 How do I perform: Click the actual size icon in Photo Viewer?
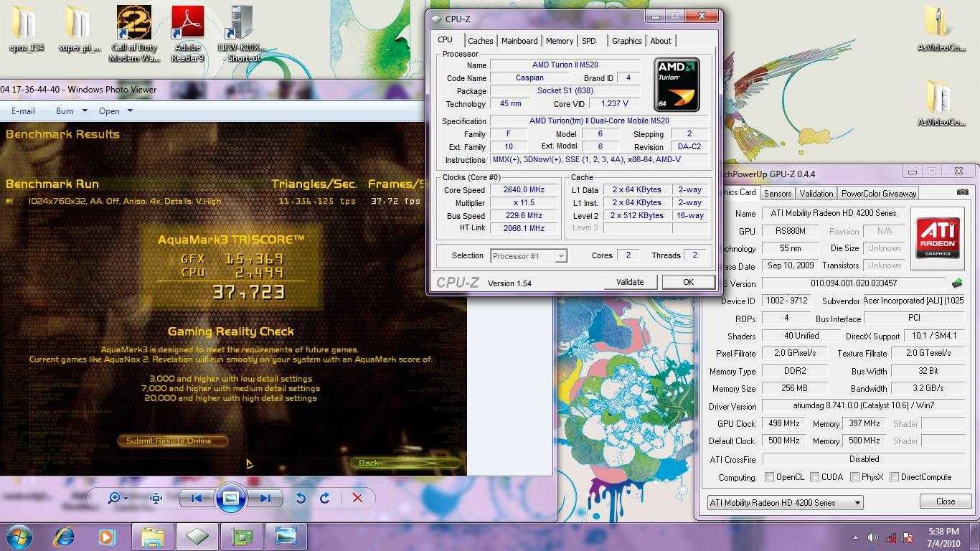(x=156, y=498)
